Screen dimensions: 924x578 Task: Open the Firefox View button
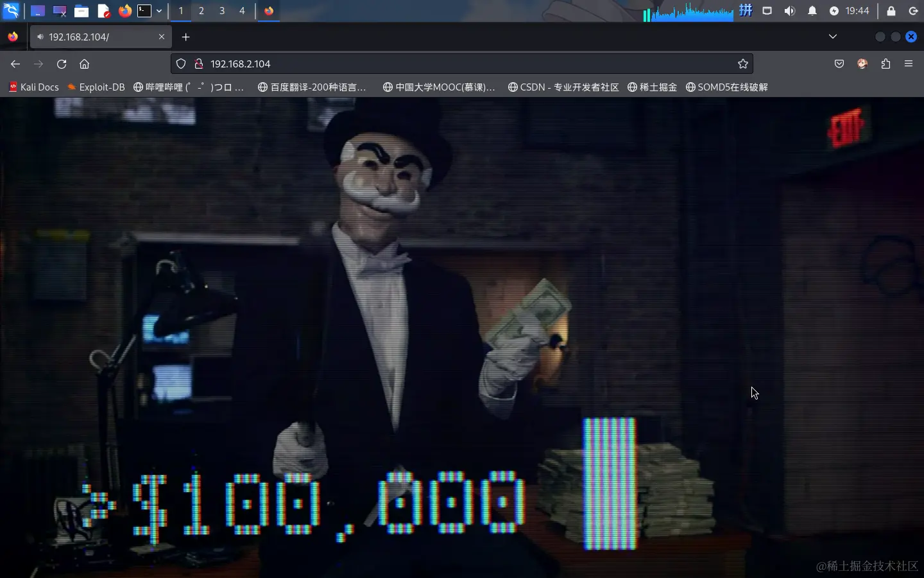13,37
